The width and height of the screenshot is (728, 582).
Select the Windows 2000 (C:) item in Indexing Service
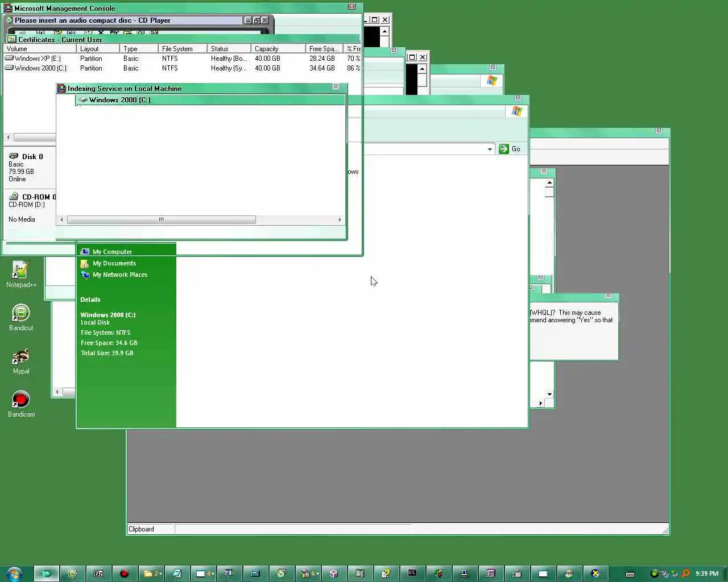pyautogui.click(x=210, y=100)
